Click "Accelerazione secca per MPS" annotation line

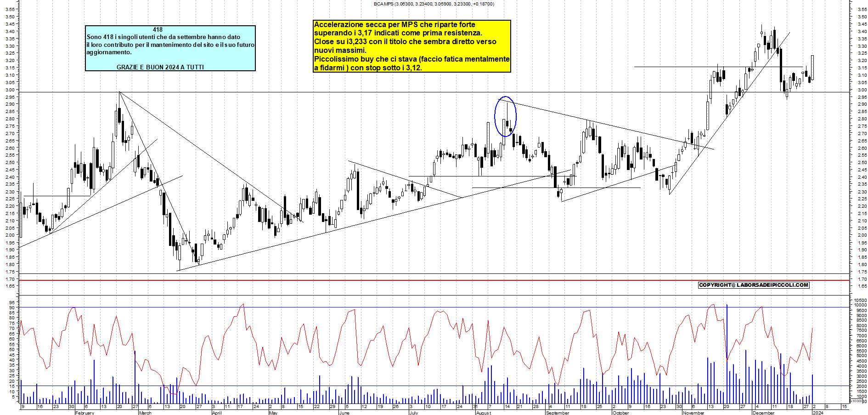(x=395, y=24)
